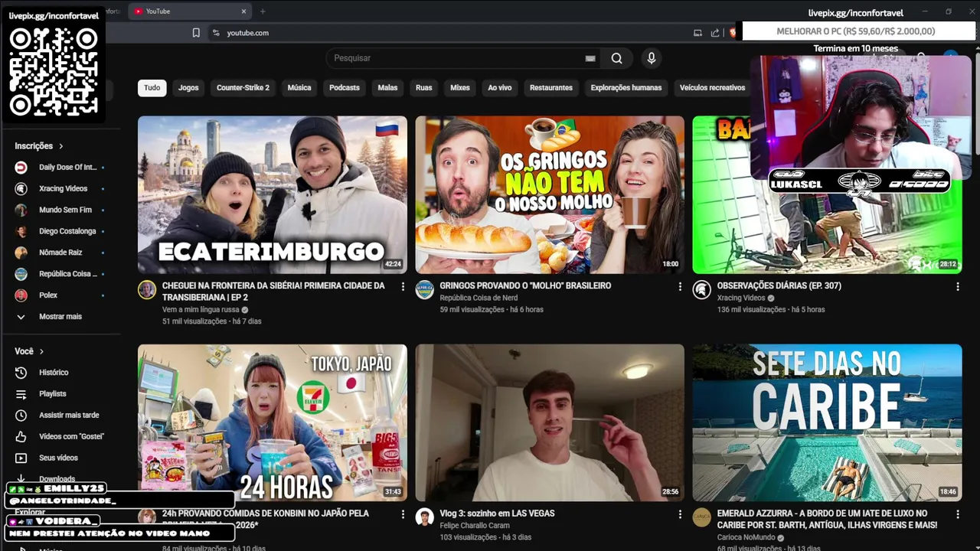Screen dimensions: 980x551
Task: Filter by Counter-Strike 2 chip
Action: [243, 88]
